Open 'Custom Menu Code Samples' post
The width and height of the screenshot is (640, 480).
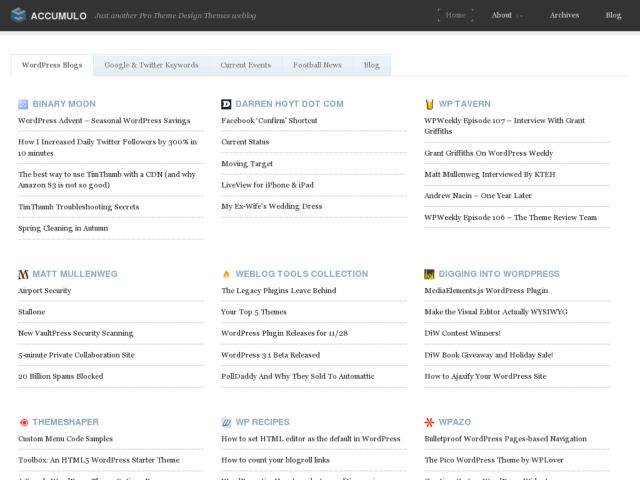pos(65,439)
